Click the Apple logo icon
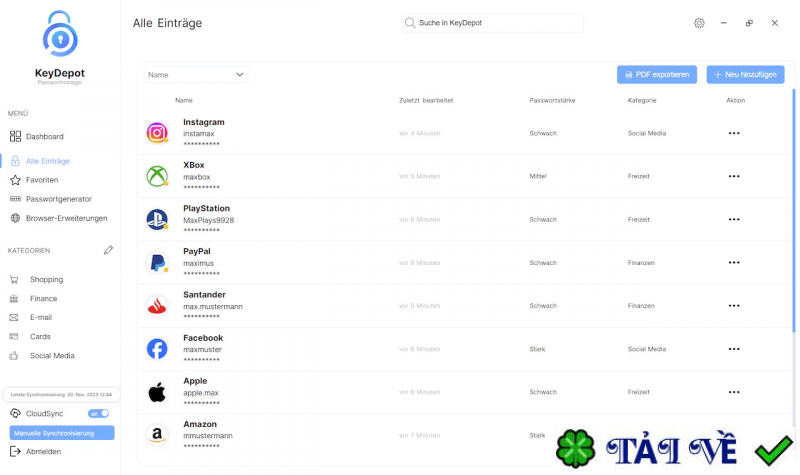 (157, 392)
